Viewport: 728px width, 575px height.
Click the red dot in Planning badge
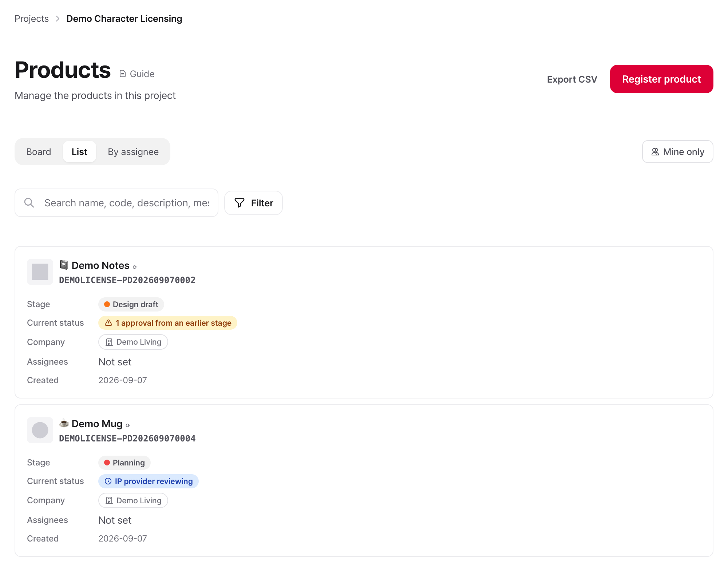coord(107,463)
